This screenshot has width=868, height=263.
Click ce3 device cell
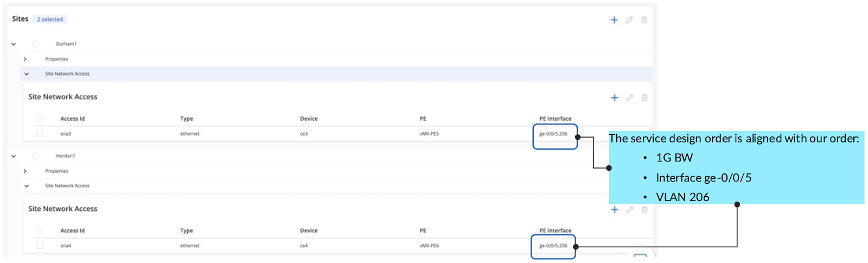tap(304, 134)
